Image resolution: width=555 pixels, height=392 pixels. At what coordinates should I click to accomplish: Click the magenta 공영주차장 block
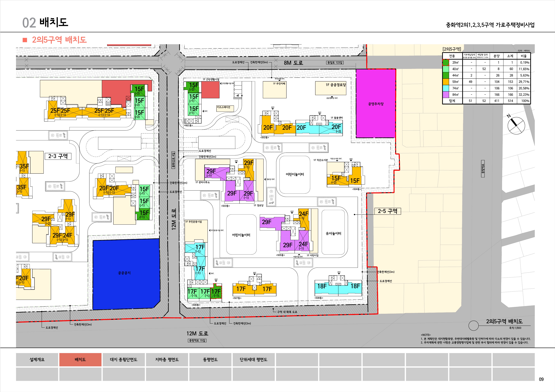pyautogui.click(x=376, y=104)
